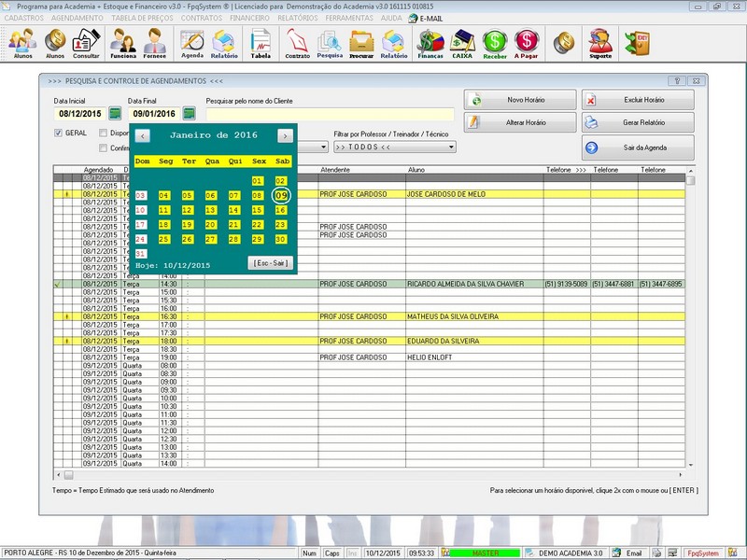Click the Data Final date field

(154, 113)
